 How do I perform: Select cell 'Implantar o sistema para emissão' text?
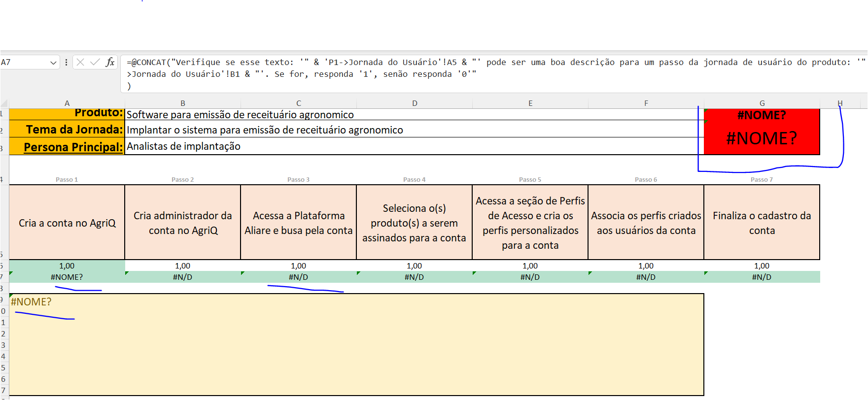pos(265,130)
